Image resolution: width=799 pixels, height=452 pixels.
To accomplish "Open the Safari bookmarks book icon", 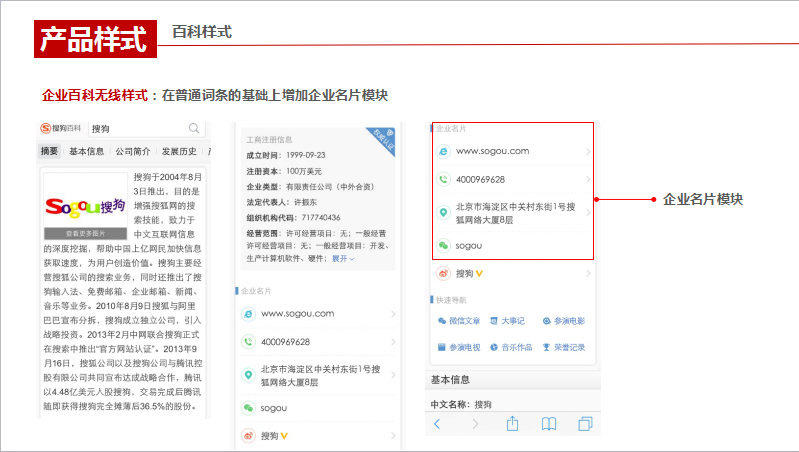I will click(x=549, y=423).
